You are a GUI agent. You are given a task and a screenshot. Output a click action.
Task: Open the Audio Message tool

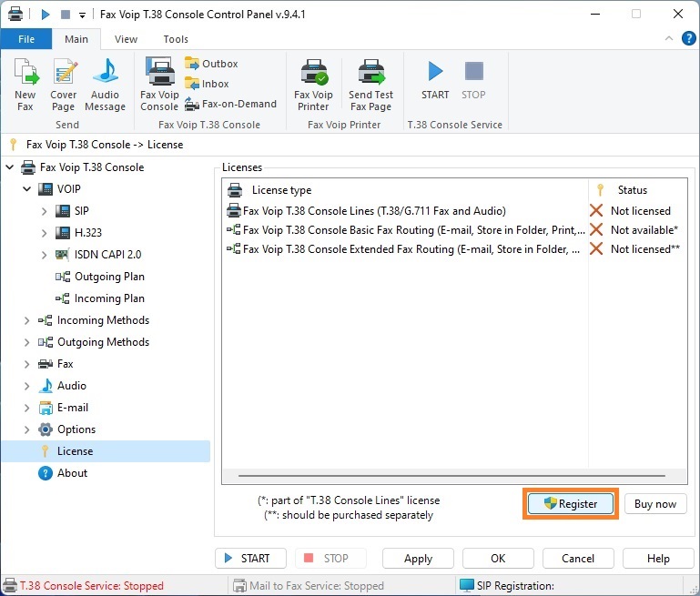(105, 85)
